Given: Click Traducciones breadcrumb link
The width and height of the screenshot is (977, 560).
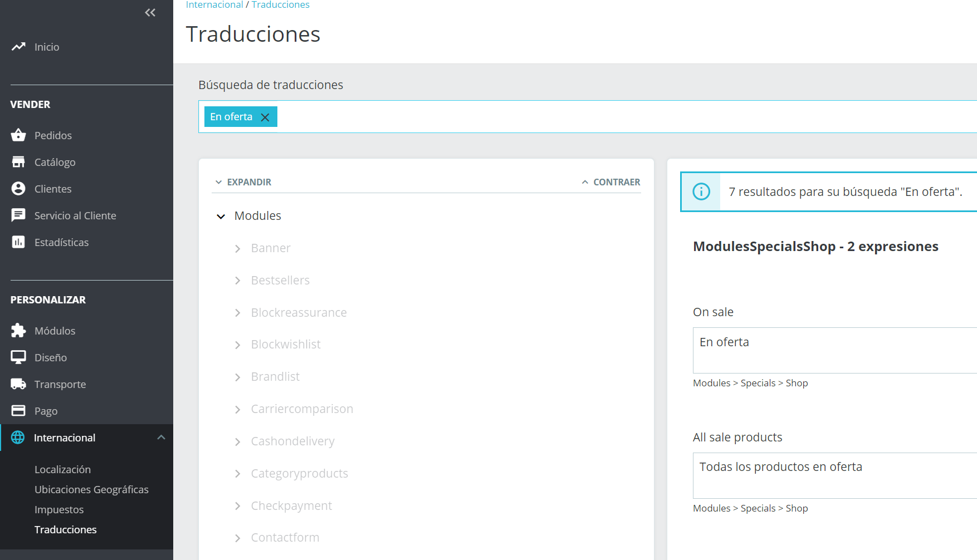Looking at the screenshot, I should [x=280, y=4].
